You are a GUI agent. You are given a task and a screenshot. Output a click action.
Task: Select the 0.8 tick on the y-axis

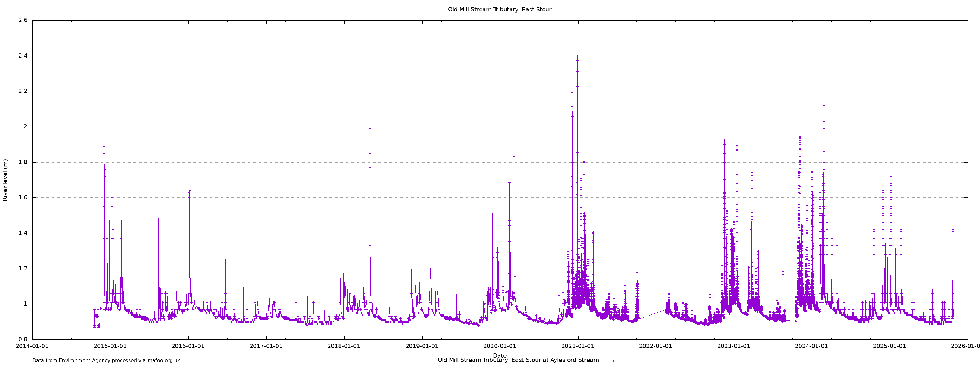(x=23, y=339)
